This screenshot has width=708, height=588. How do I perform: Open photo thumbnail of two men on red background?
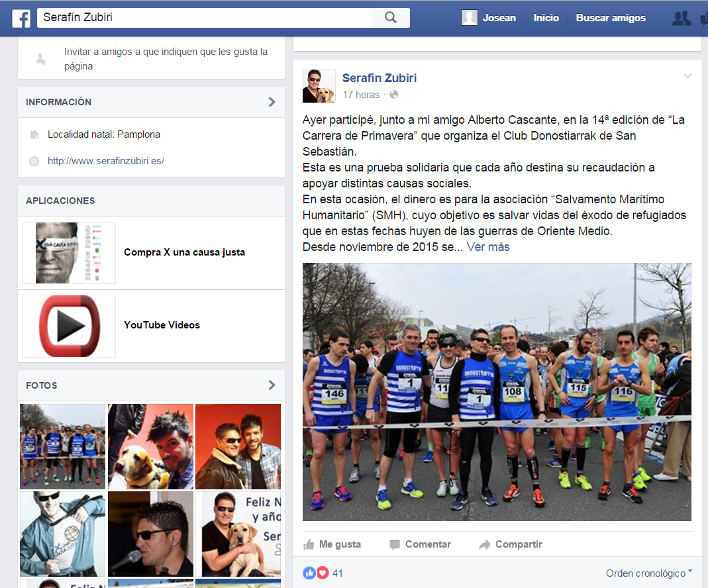[238, 446]
